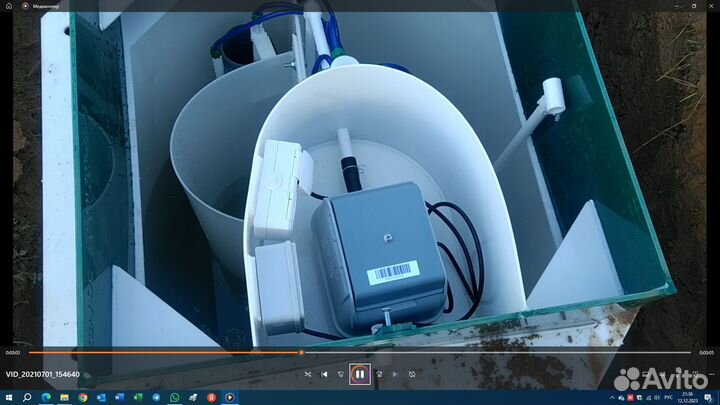The height and width of the screenshot is (405, 720).
Task: Toggle shuffle mode in player
Action: (307, 374)
